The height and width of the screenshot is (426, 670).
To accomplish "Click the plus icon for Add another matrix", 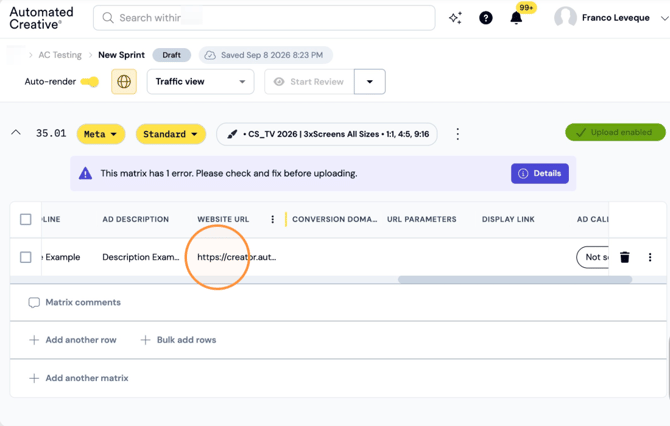I will (x=34, y=378).
